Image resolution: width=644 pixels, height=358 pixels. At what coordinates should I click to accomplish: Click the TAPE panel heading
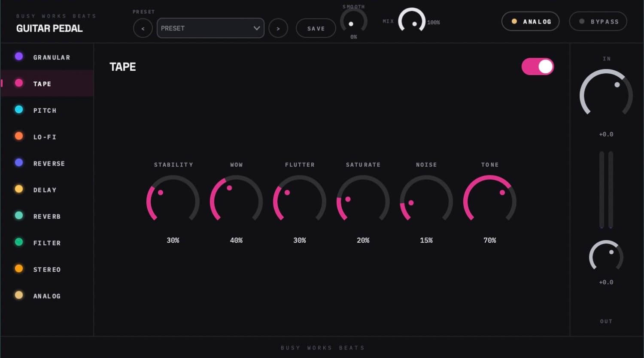click(x=123, y=67)
